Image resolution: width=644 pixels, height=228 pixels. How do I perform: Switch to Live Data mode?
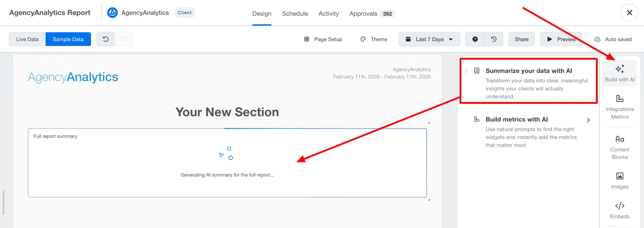[28, 39]
